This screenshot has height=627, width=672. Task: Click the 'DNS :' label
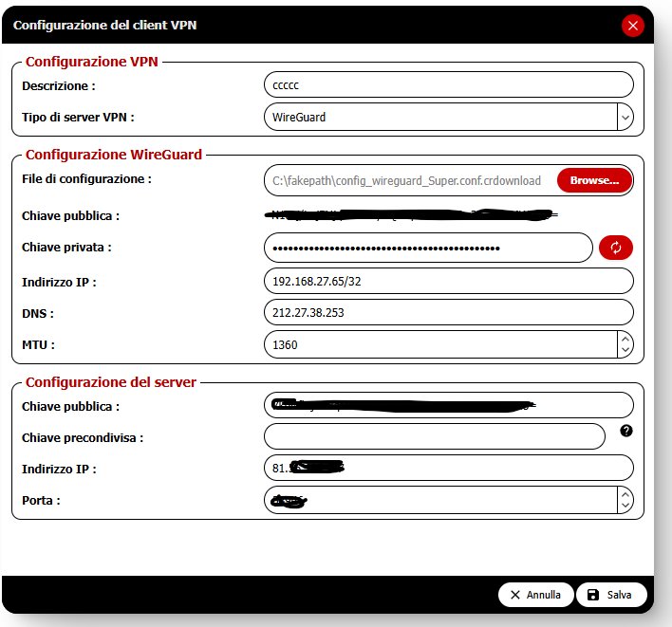coord(38,313)
